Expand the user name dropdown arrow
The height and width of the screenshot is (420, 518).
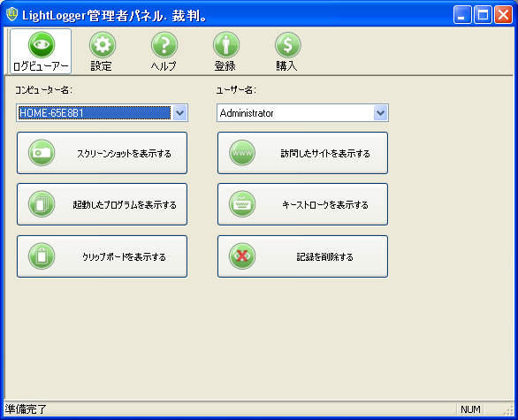tap(380, 113)
